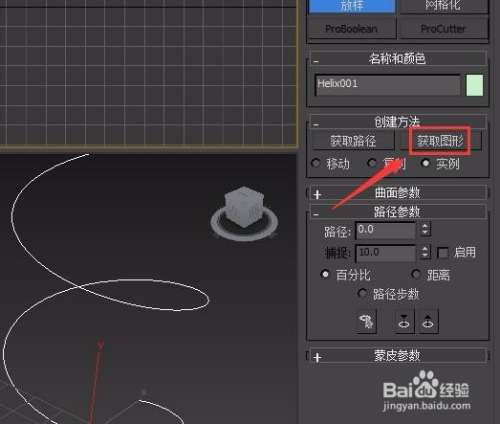
Task: Click the Previous Shape icon button
Action: [404, 321]
